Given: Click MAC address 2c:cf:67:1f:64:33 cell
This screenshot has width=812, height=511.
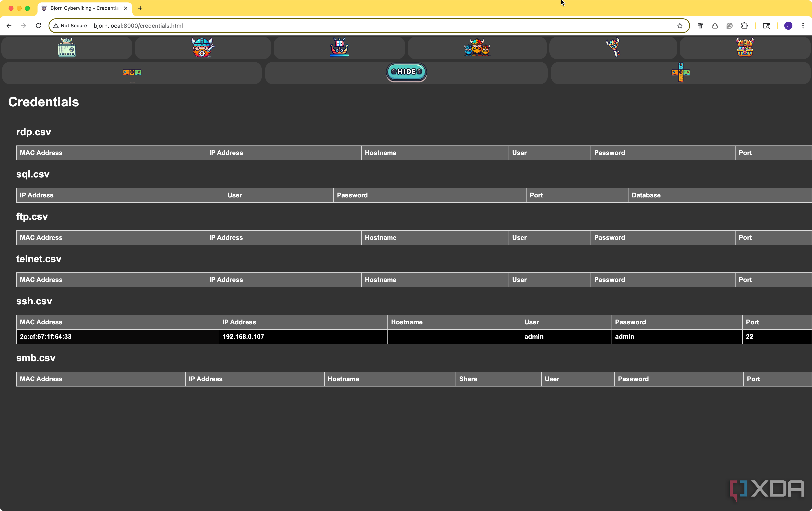Looking at the screenshot, I should click(118, 337).
